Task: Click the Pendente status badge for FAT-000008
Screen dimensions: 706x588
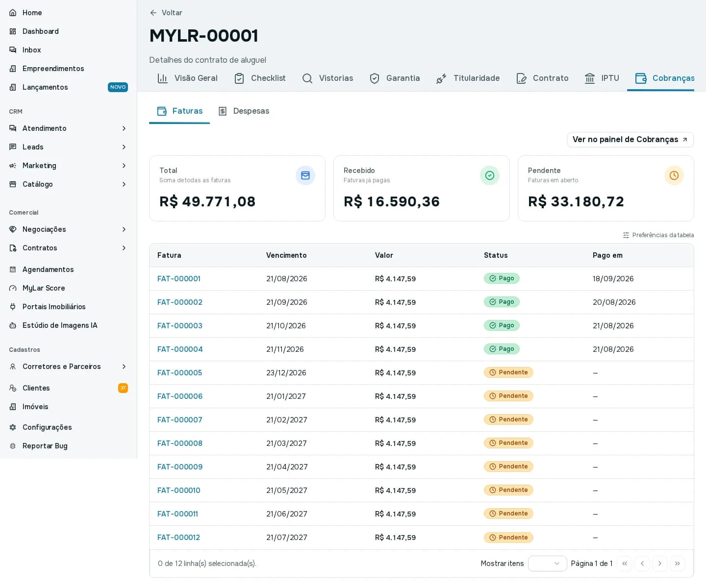Action: pyautogui.click(x=508, y=443)
